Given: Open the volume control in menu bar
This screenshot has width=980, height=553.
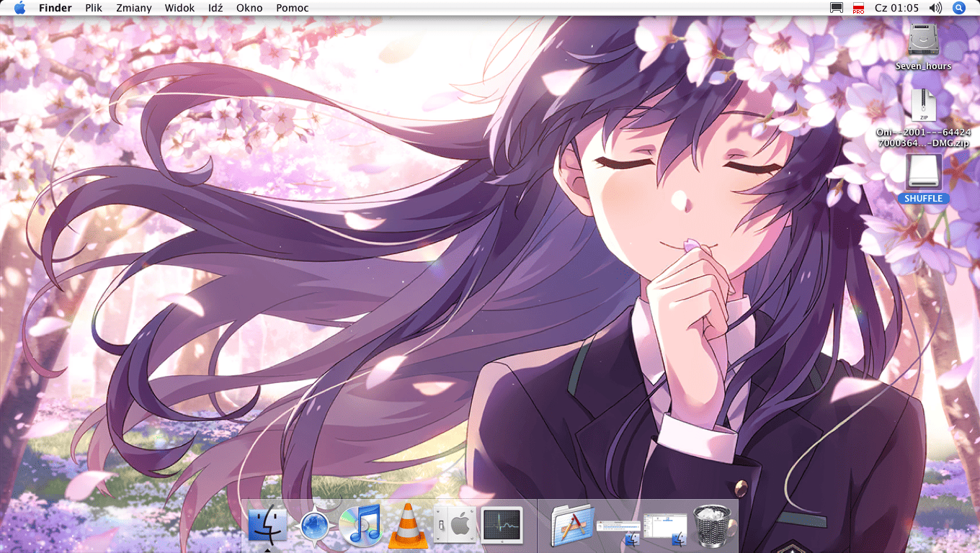Looking at the screenshot, I should click(x=935, y=8).
